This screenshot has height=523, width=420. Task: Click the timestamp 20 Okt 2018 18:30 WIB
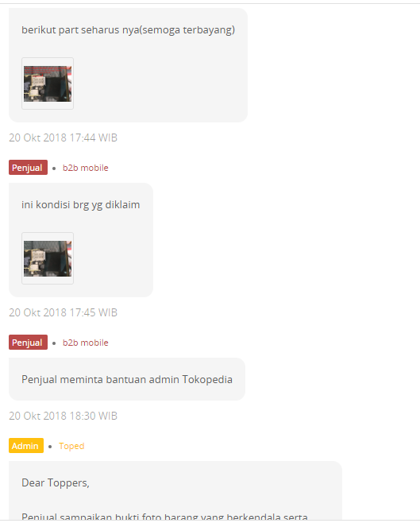pos(63,416)
